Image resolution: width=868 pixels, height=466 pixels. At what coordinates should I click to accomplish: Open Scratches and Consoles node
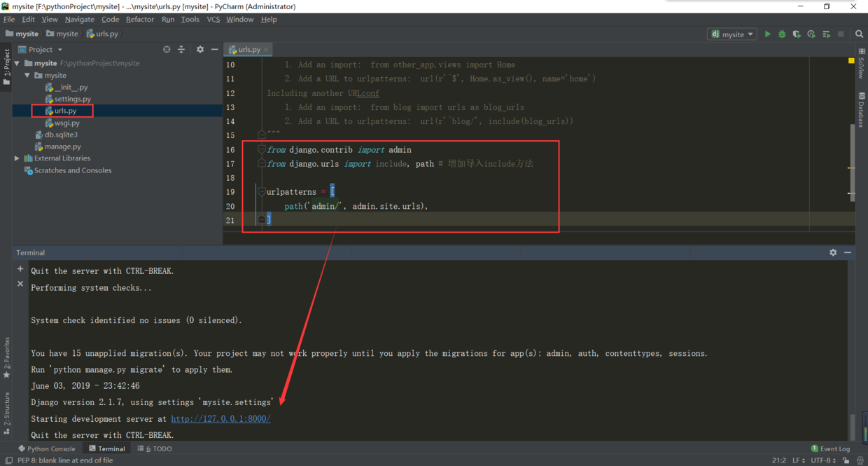pyautogui.click(x=68, y=170)
